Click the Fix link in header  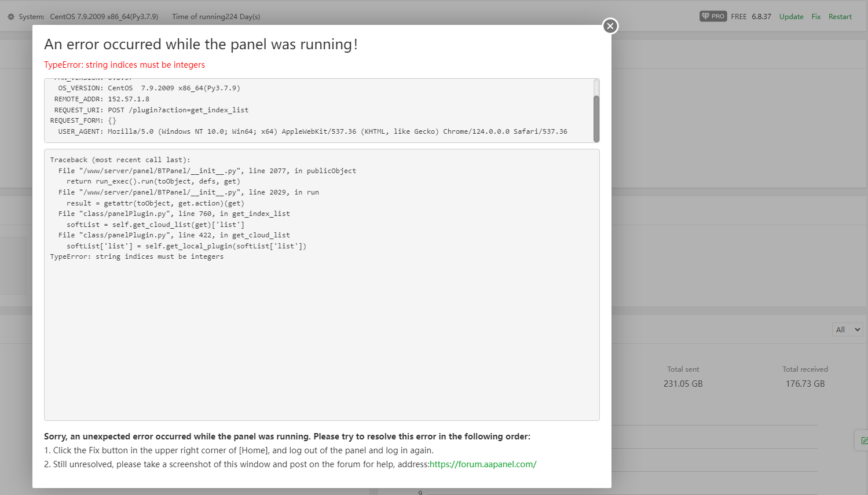tap(816, 17)
